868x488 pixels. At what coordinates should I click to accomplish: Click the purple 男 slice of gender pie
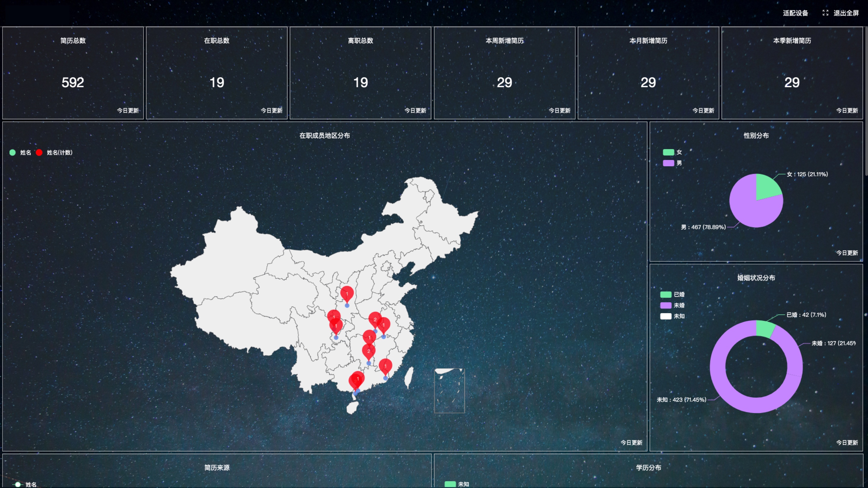(x=750, y=209)
